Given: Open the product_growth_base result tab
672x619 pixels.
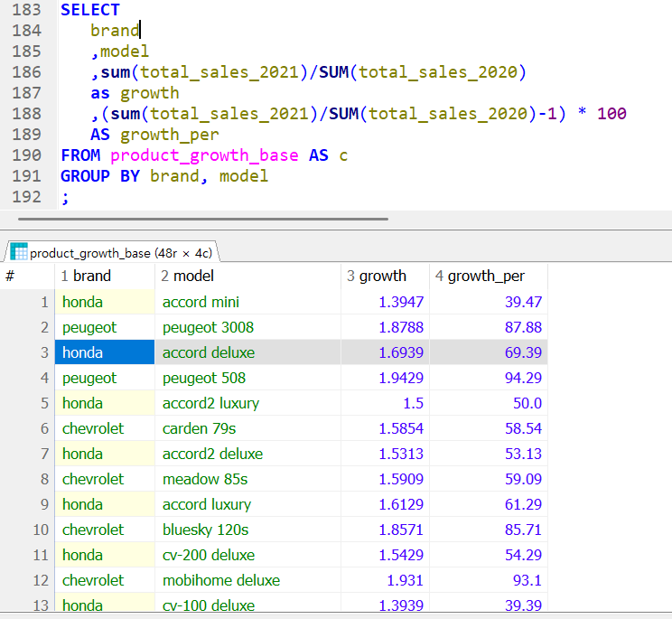Looking at the screenshot, I should [x=112, y=252].
